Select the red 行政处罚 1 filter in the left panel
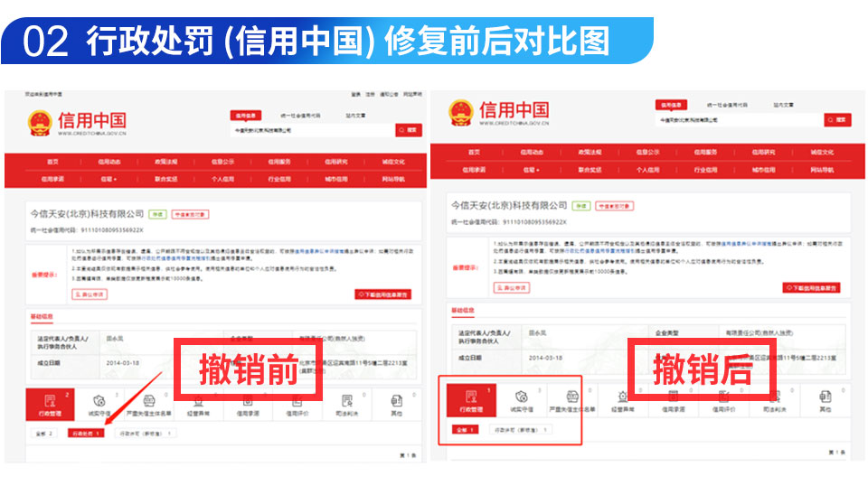Viewport: 868px width, 495px height. tap(87, 434)
